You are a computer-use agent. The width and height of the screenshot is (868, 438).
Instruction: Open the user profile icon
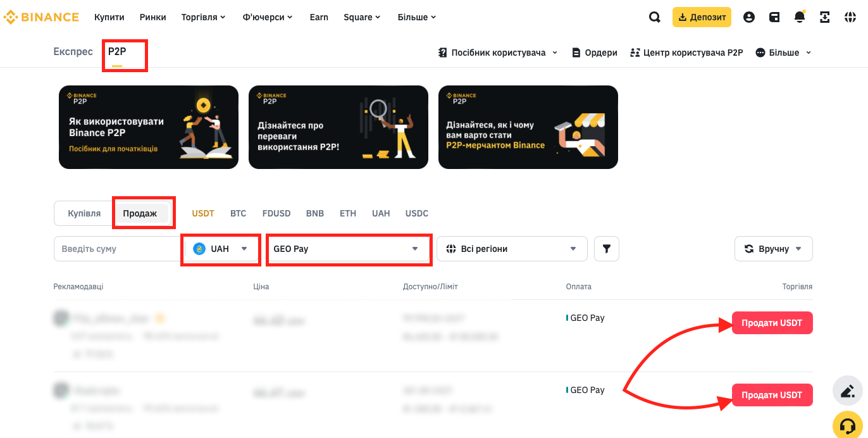[x=749, y=17]
